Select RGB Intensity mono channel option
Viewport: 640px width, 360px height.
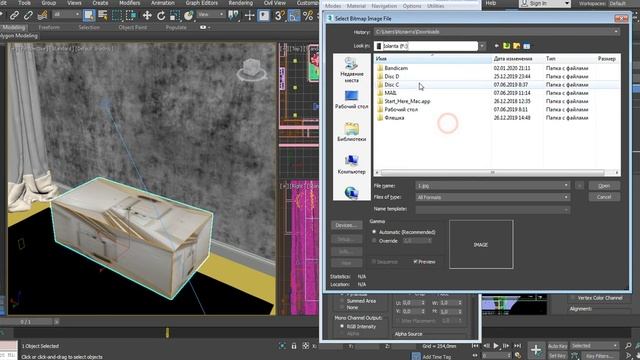[342, 327]
